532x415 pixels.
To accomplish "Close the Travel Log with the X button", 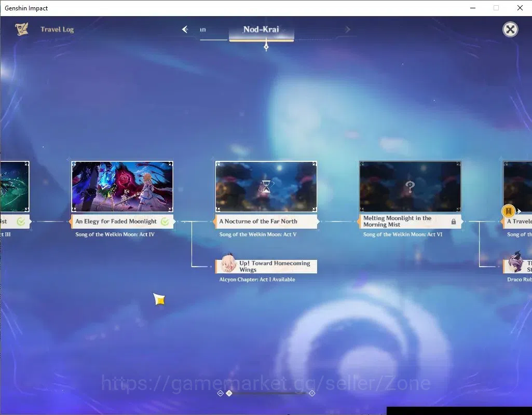I will [510, 30].
